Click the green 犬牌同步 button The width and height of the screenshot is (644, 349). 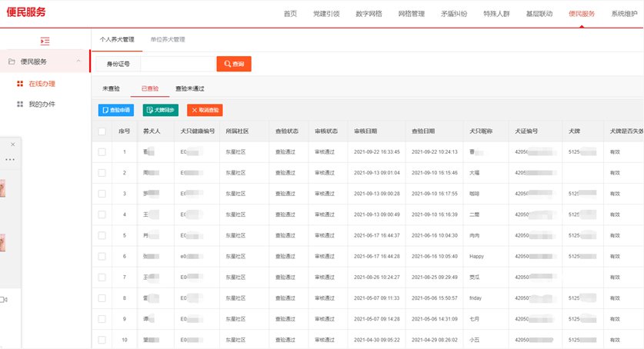click(160, 111)
